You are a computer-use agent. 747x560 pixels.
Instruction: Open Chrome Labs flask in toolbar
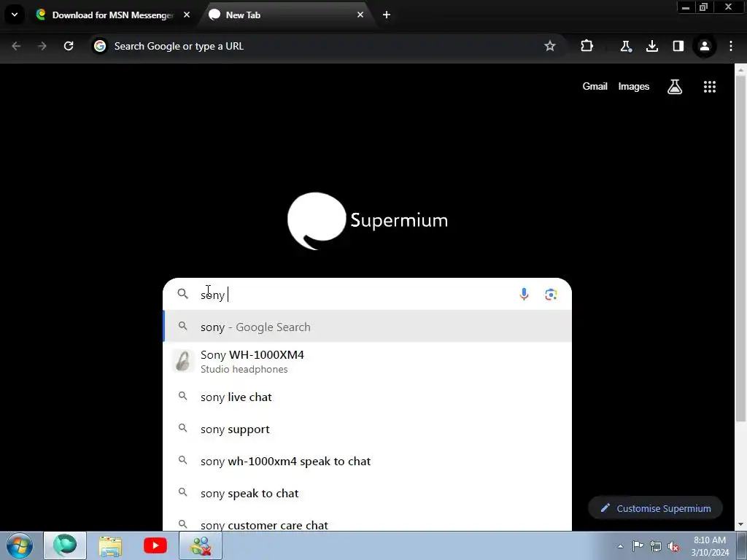625,46
